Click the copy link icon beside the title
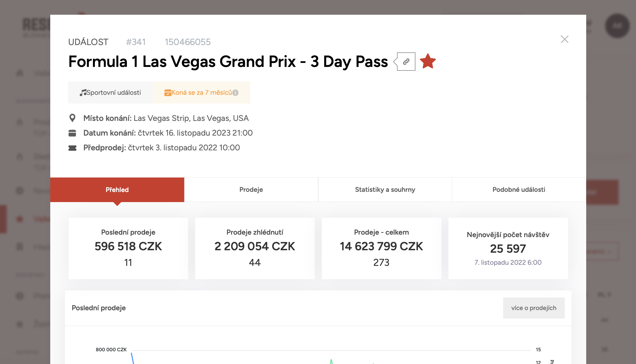636x364 pixels. [406, 62]
